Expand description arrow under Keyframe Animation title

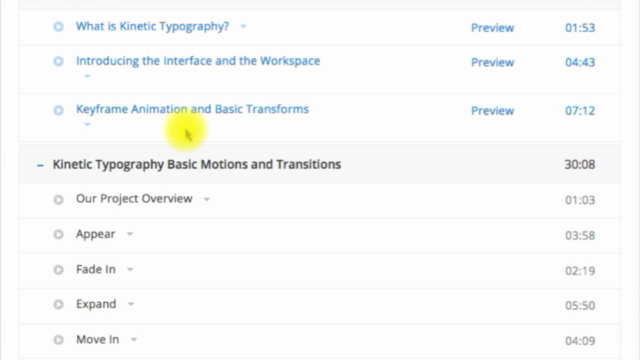(87, 124)
